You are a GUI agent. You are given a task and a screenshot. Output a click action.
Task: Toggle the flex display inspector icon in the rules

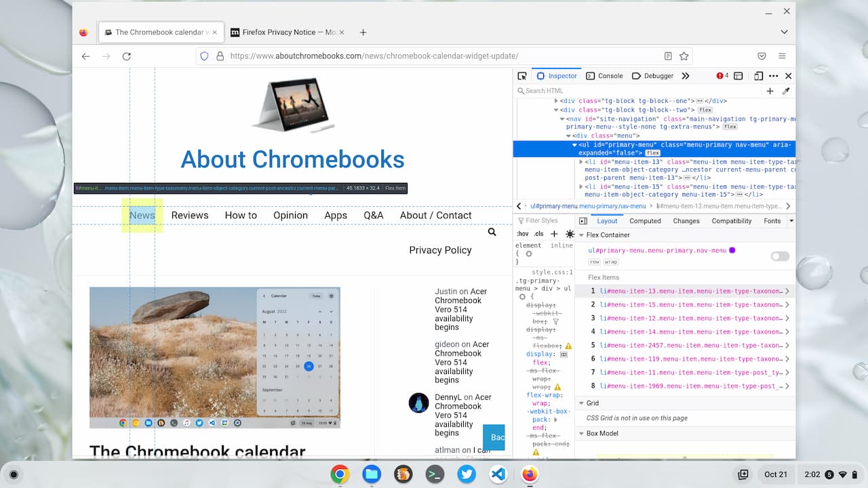564,354
